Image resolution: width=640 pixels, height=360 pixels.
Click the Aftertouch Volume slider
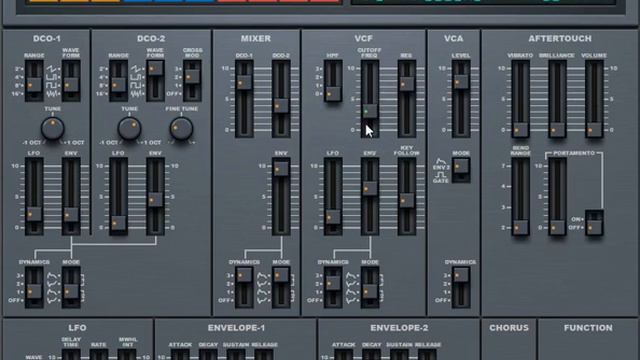[594, 99]
